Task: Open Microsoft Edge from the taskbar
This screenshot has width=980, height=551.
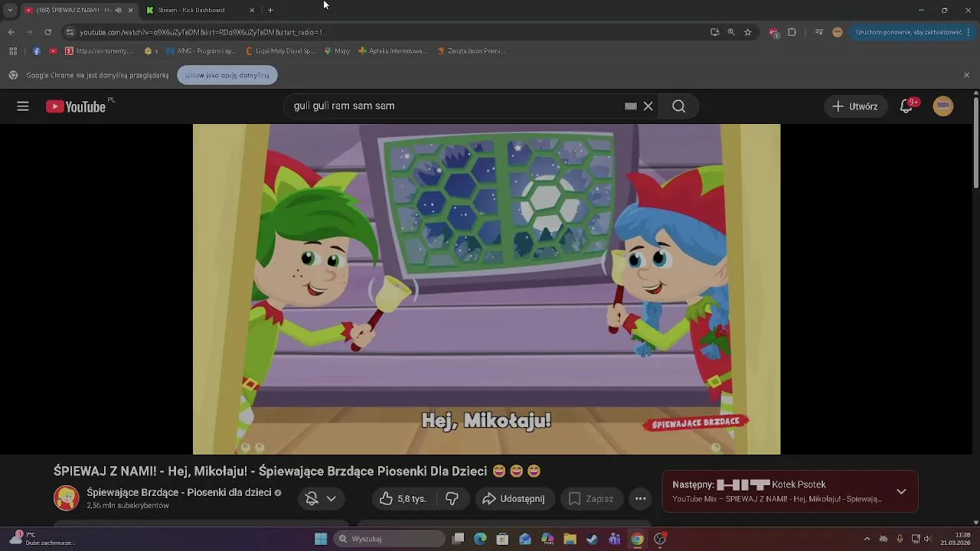Action: pos(480,539)
